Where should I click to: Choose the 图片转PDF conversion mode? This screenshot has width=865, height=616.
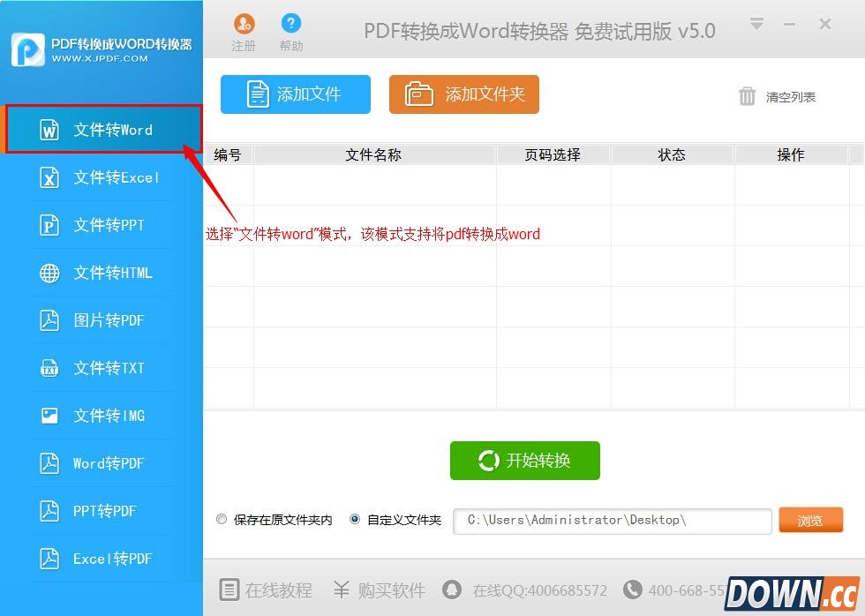coord(102,320)
